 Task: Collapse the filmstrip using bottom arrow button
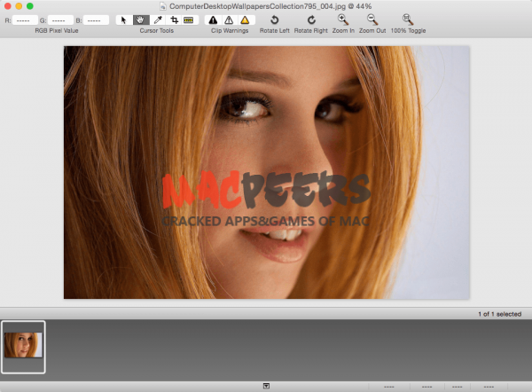click(x=266, y=387)
